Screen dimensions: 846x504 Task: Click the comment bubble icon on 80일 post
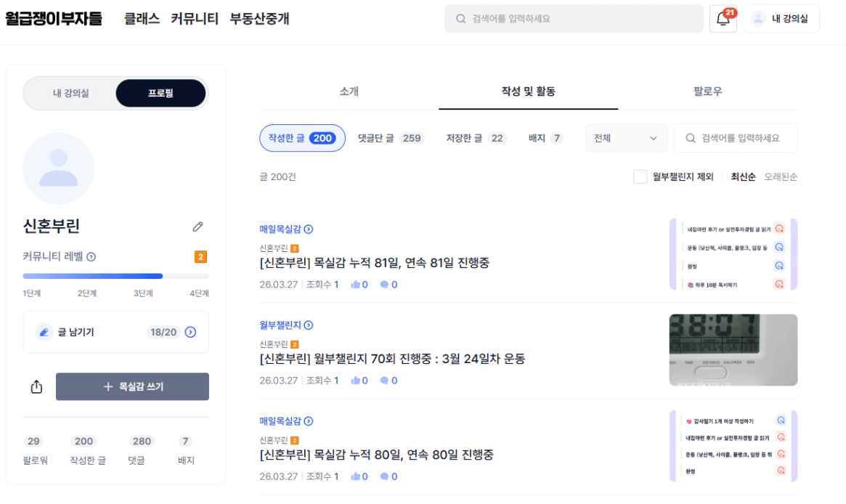(x=384, y=476)
